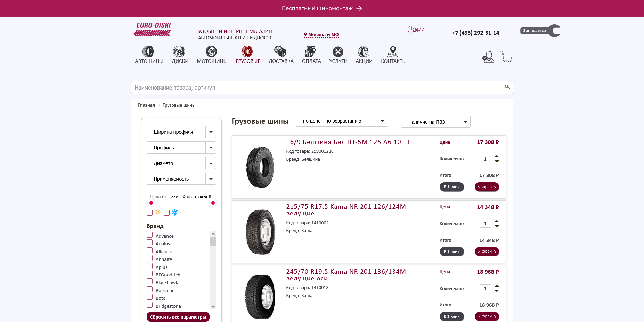Open the АВТОШИНЫ tire icon

pos(148,51)
